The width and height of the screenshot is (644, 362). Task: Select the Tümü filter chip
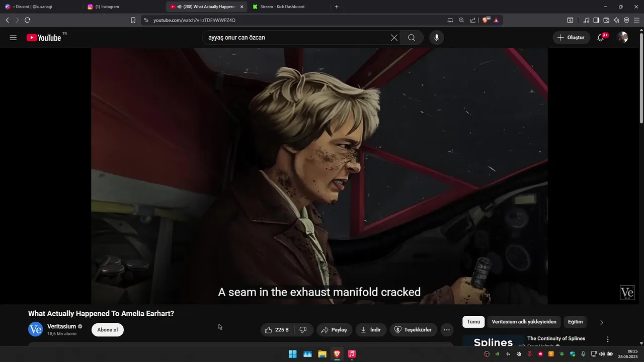tap(473, 322)
